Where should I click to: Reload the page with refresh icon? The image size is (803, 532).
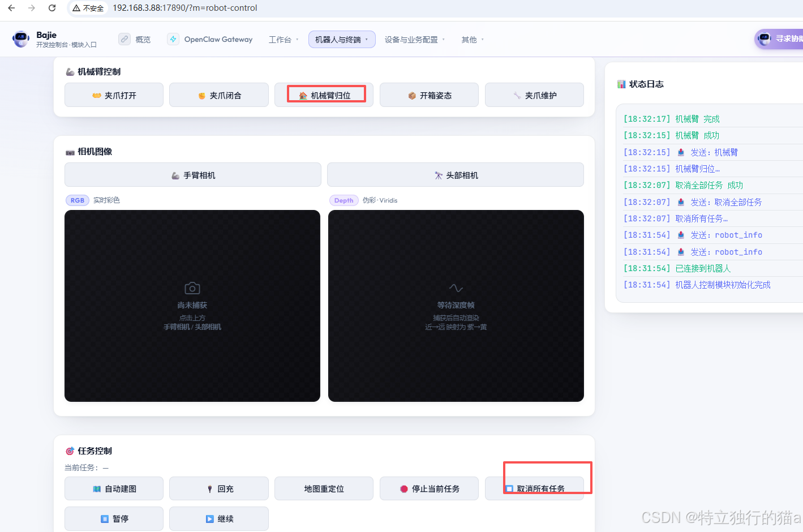pyautogui.click(x=52, y=8)
